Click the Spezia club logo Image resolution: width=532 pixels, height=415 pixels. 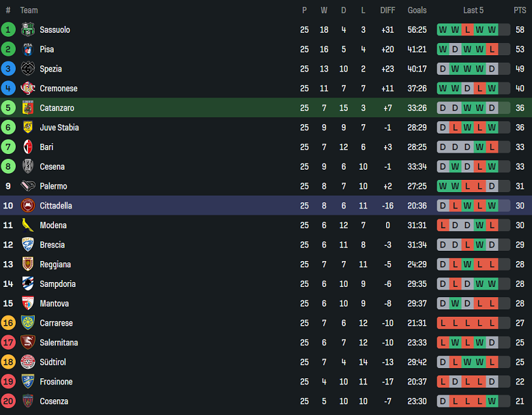pos(28,69)
